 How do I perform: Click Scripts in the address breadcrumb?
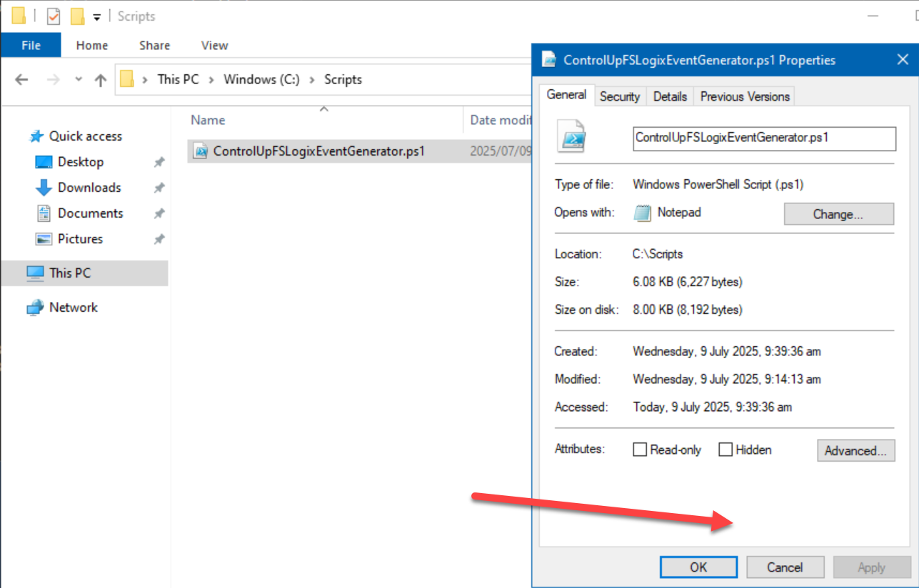[343, 79]
